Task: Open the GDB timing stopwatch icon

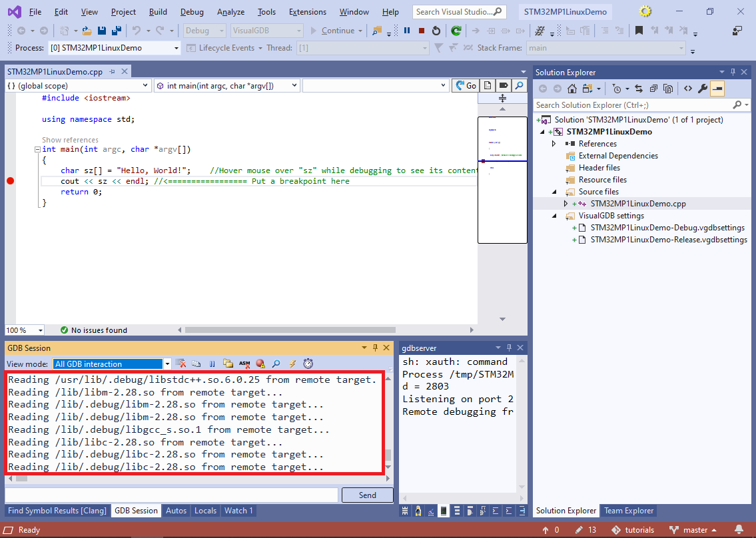Action: pyautogui.click(x=308, y=364)
